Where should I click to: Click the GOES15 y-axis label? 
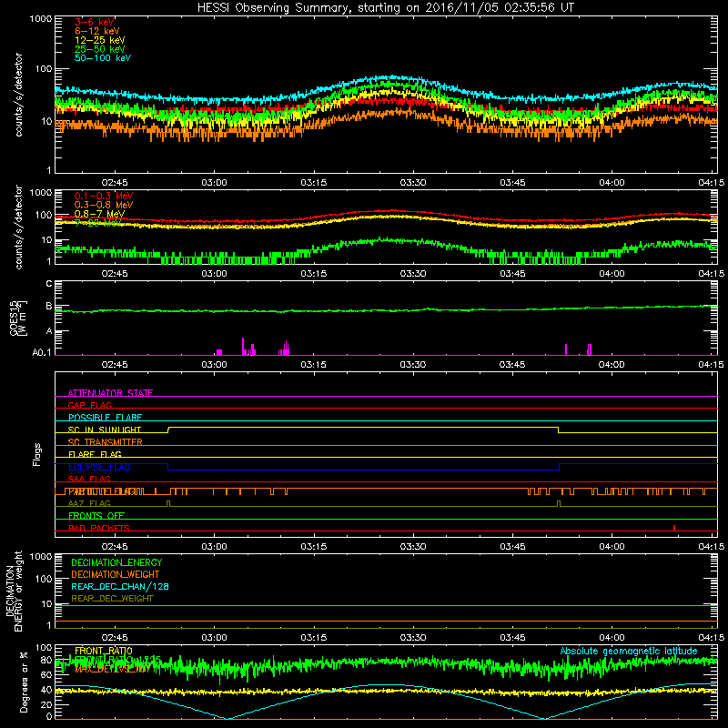click(x=18, y=318)
